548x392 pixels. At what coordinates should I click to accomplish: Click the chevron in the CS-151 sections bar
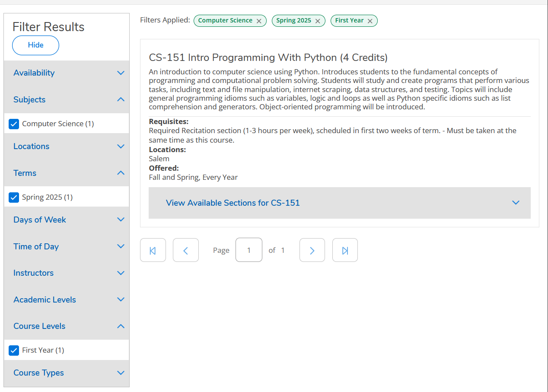point(515,203)
